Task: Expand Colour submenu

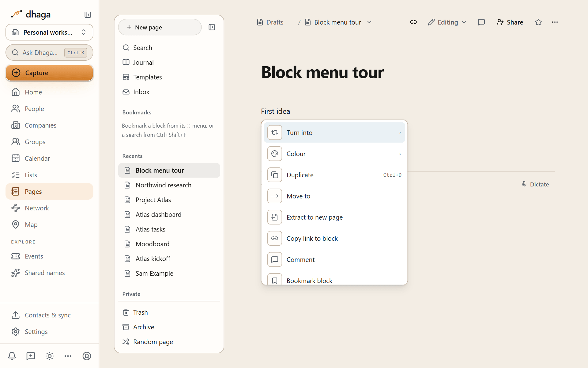Action: [334, 154]
